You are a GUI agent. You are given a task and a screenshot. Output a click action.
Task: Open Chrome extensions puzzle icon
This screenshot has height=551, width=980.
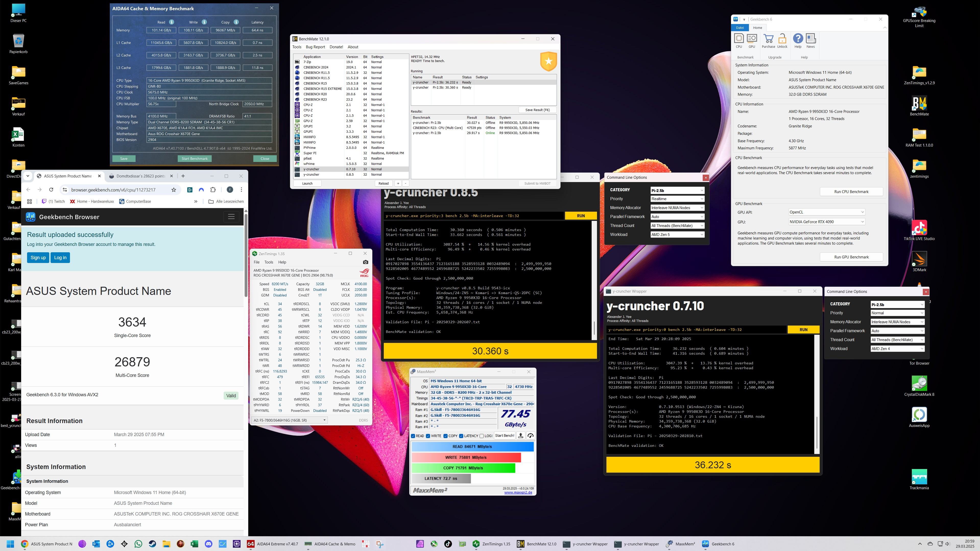pyautogui.click(x=213, y=189)
